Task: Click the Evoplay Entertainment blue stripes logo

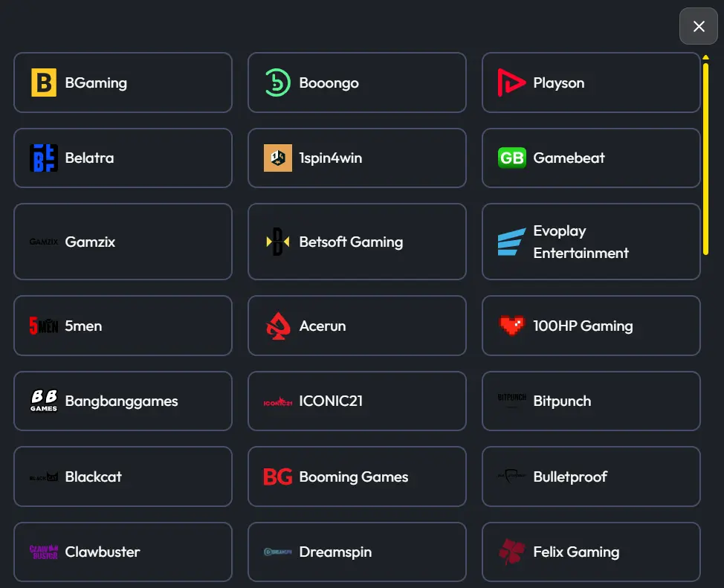Action: (512, 242)
